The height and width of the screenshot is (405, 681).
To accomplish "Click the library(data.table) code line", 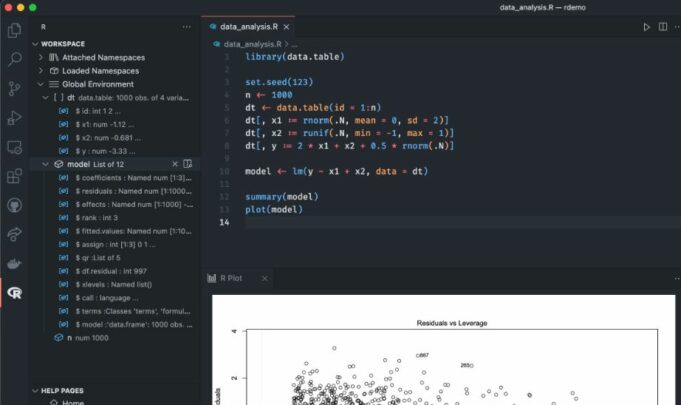I will 294,57.
